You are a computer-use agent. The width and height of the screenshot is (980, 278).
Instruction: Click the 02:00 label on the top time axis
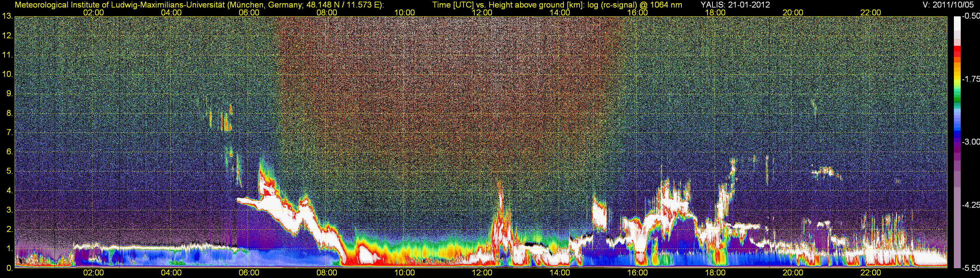pos(93,12)
